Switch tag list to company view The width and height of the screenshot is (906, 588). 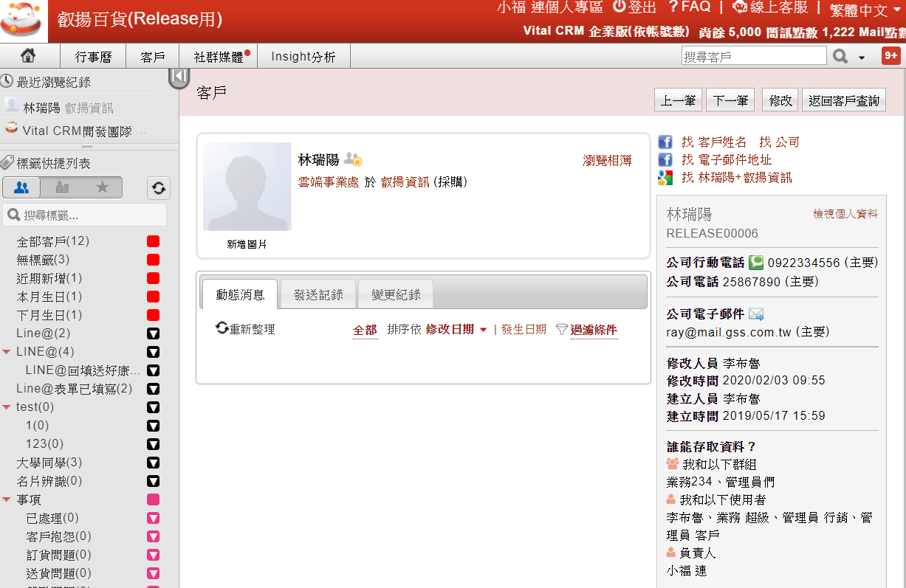tap(62, 187)
